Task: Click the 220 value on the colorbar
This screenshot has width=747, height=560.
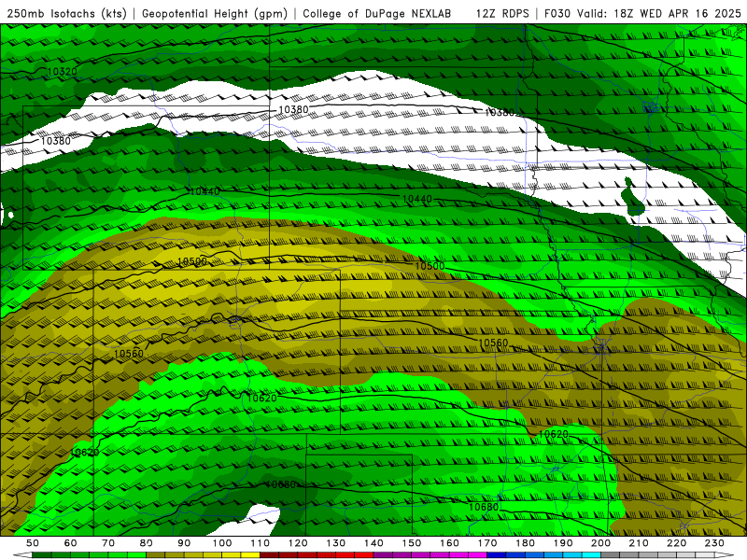Action: pyautogui.click(x=677, y=543)
